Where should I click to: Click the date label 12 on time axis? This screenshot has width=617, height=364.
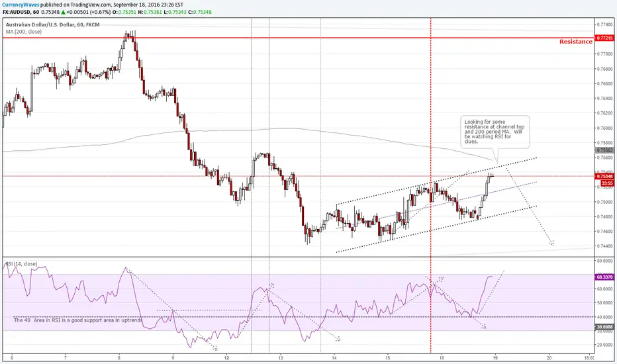[x=226, y=358]
